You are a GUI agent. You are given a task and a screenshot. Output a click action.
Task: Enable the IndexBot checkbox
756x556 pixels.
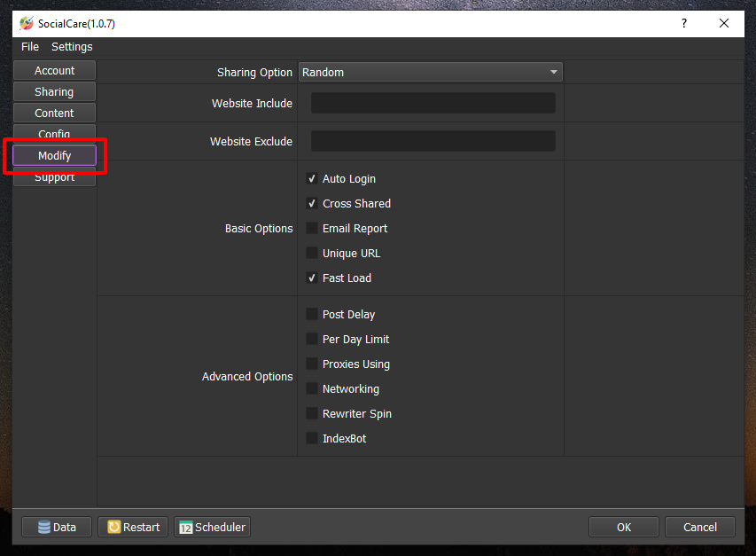click(x=312, y=438)
